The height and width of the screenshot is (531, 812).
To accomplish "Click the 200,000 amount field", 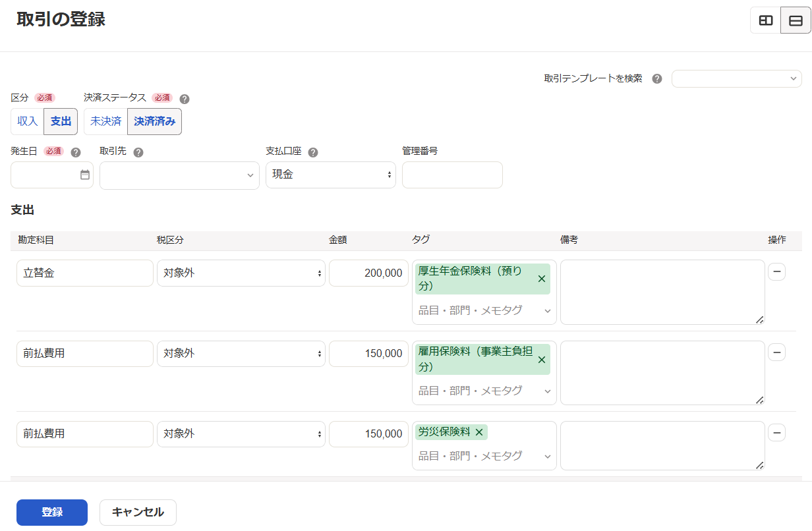I will coord(368,273).
